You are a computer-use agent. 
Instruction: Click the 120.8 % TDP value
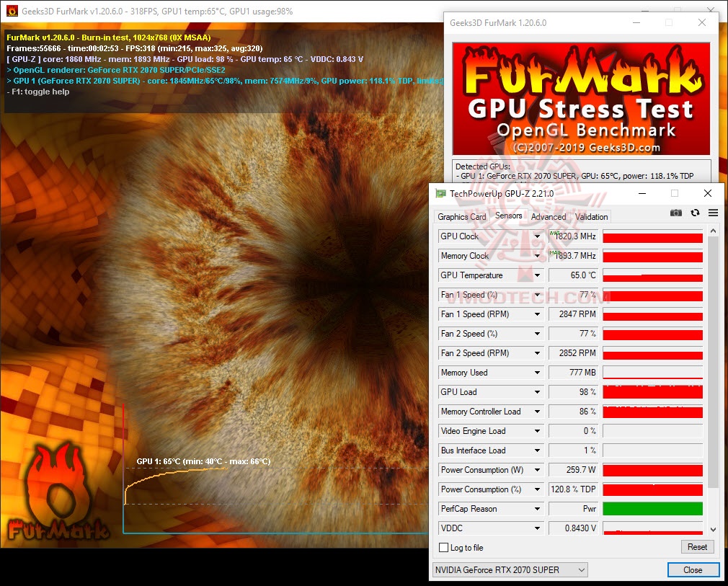click(x=574, y=489)
